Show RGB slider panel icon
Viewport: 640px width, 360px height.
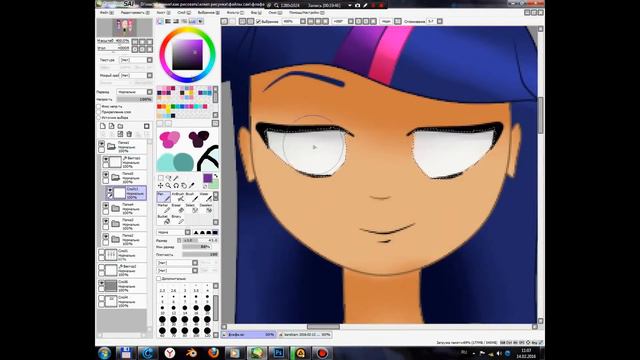168,21
